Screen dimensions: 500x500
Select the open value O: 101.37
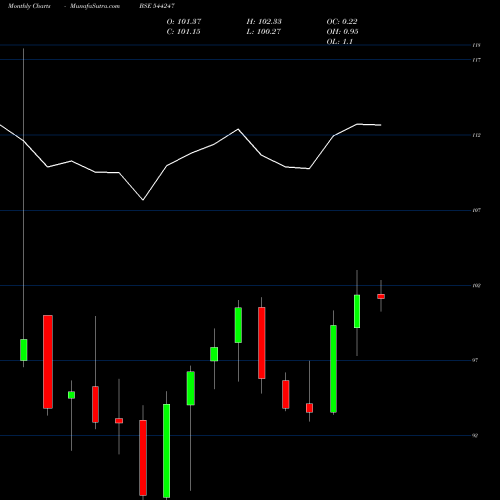pos(184,22)
